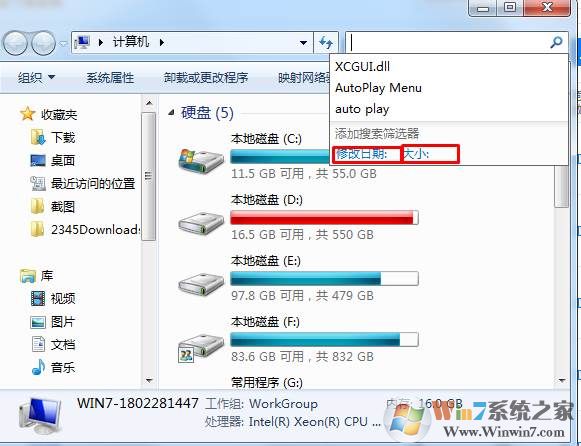Choose the 修改日期 search filter
Viewport: 581px width, 446px height.
pyautogui.click(x=362, y=154)
